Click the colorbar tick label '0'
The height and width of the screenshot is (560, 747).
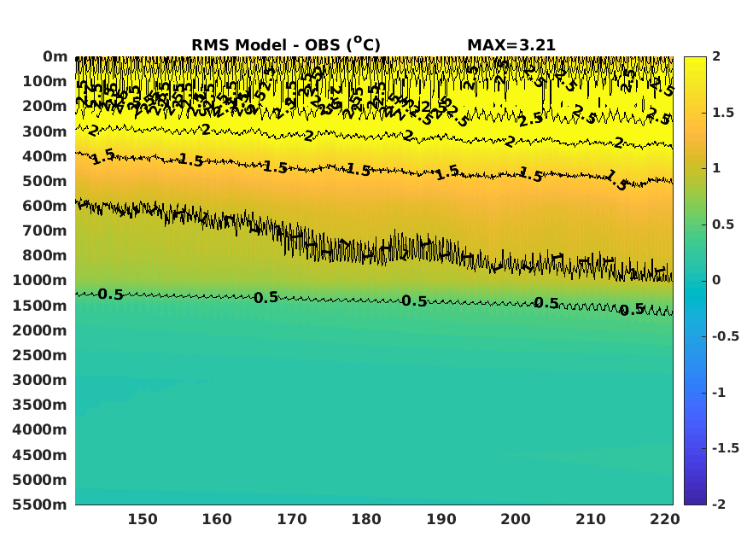[716, 281]
